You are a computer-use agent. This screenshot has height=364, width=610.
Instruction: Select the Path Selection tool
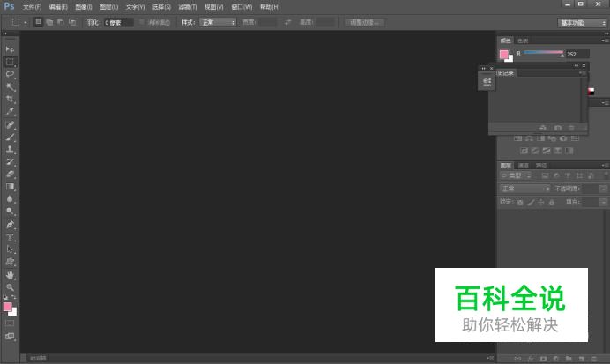(x=10, y=249)
